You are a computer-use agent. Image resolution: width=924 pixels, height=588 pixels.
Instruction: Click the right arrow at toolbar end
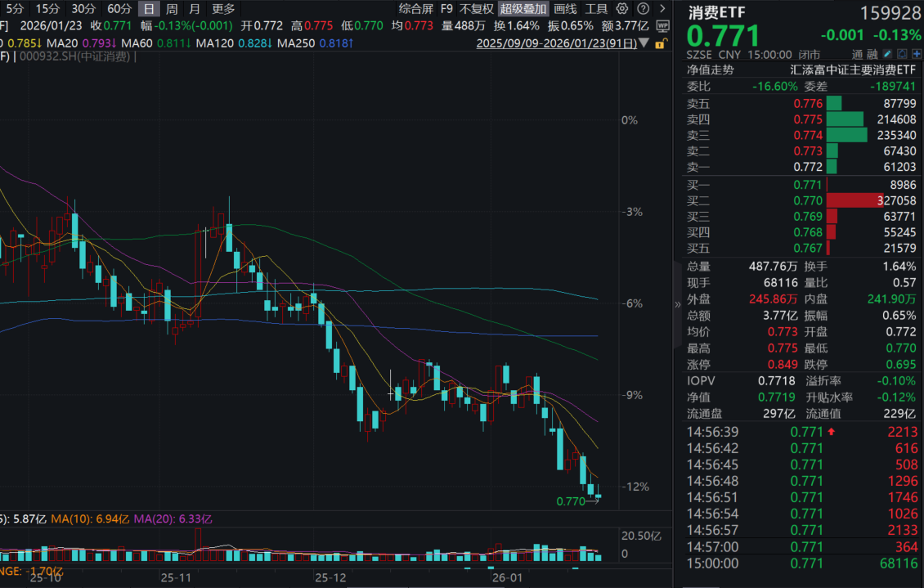662,9
